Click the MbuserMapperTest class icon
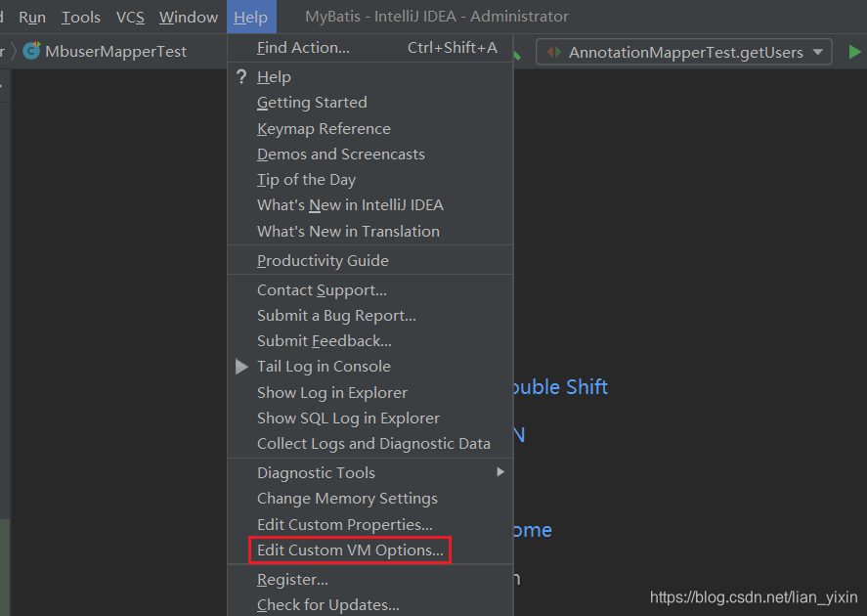 point(31,51)
